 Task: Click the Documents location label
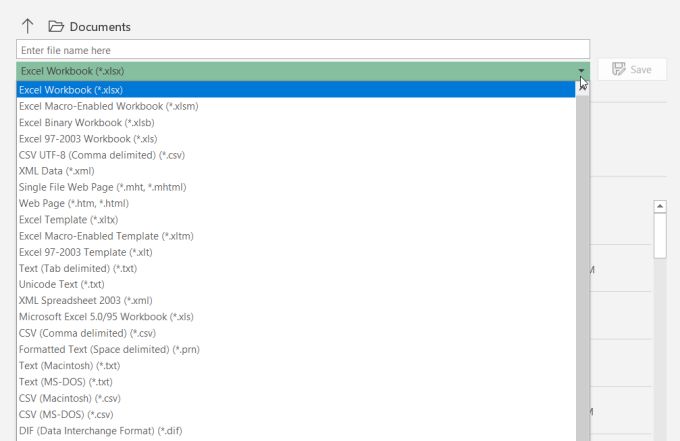[x=100, y=27]
